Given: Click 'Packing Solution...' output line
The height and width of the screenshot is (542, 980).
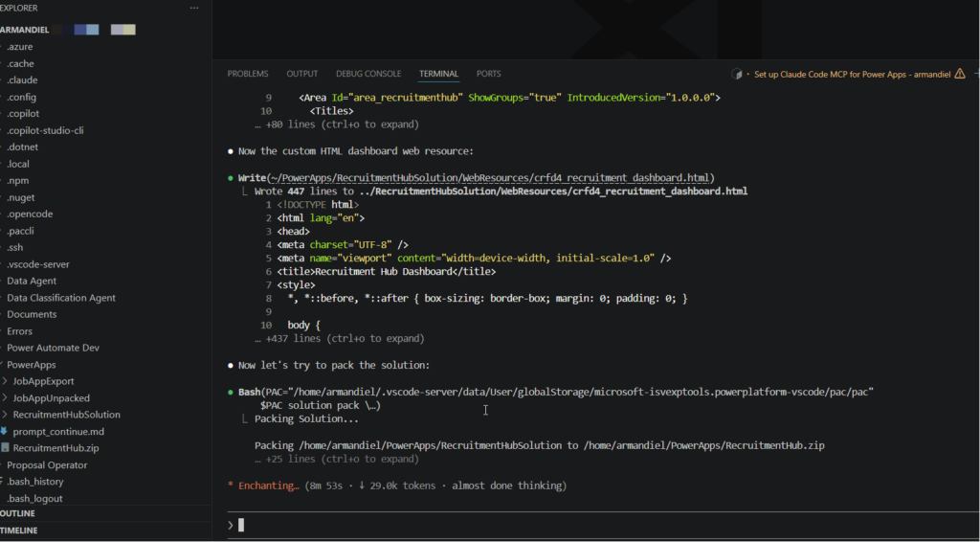Looking at the screenshot, I should pos(306,418).
